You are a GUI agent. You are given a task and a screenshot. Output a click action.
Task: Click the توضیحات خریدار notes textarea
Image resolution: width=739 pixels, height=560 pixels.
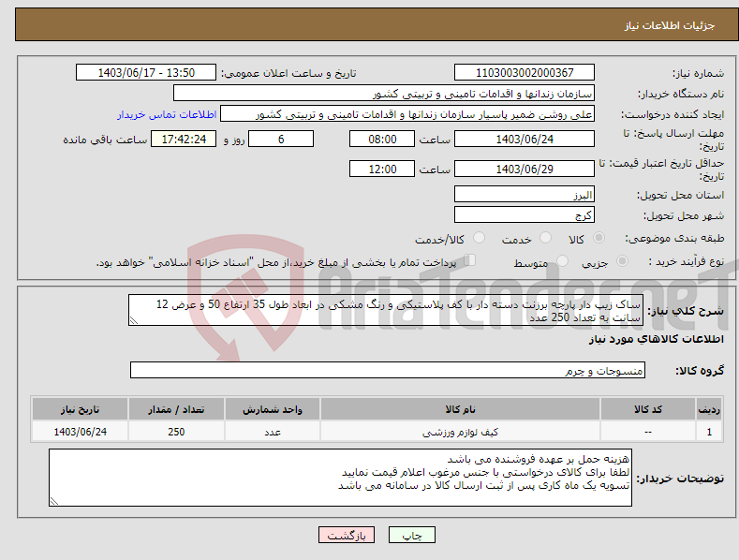pyautogui.click(x=340, y=478)
